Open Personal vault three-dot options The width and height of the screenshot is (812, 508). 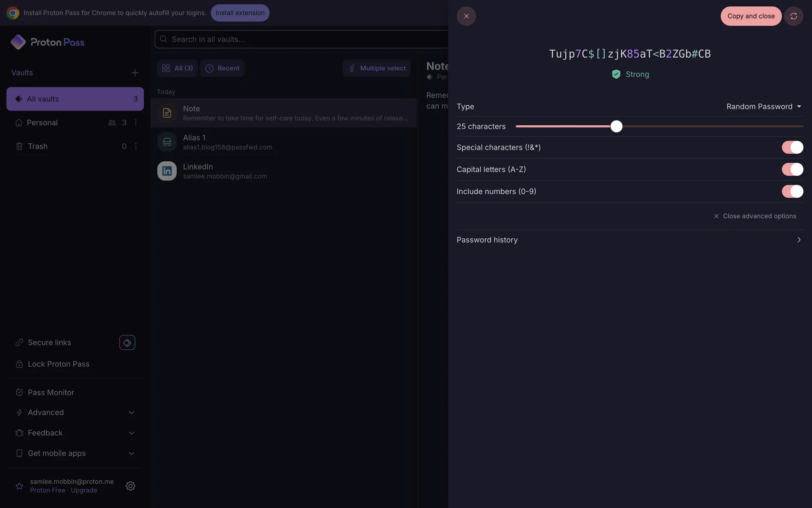[x=136, y=122]
